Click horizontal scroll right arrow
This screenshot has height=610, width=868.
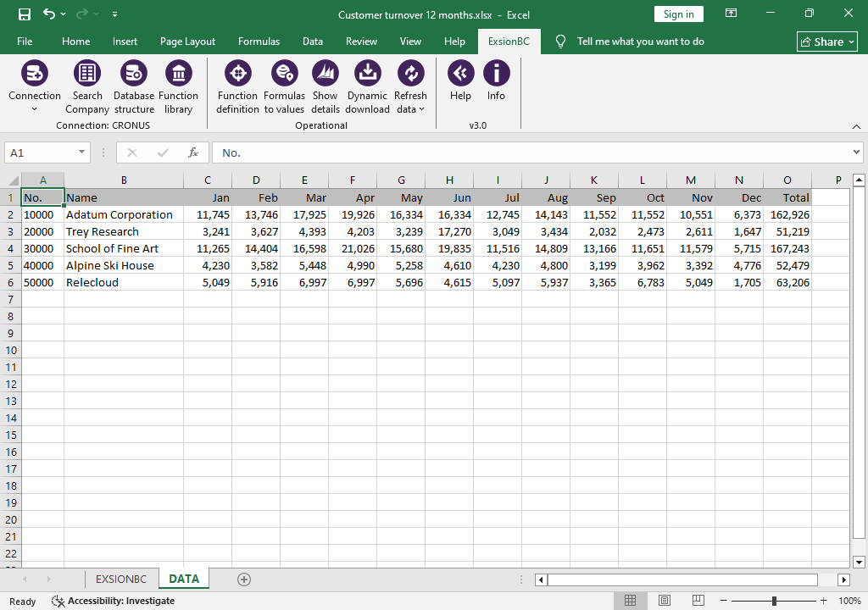(x=843, y=579)
